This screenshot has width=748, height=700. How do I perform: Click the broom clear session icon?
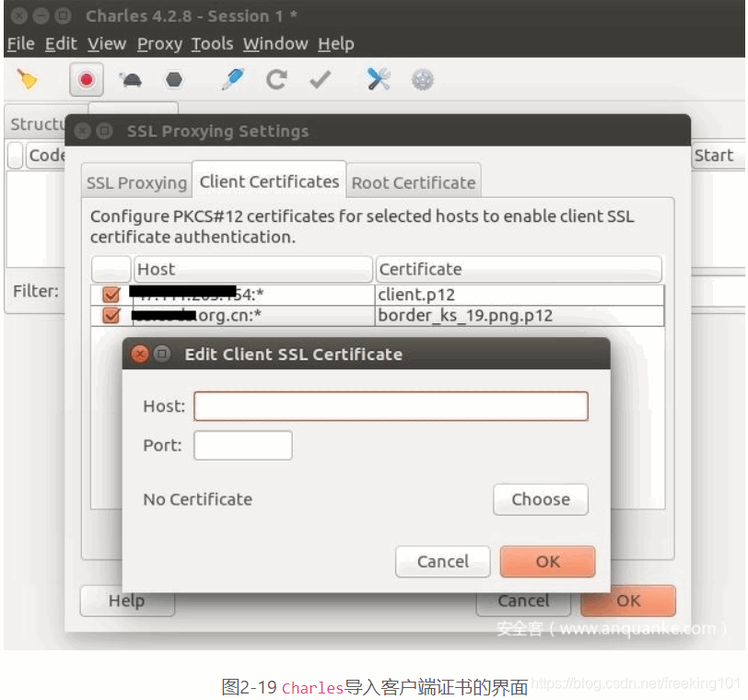28,79
